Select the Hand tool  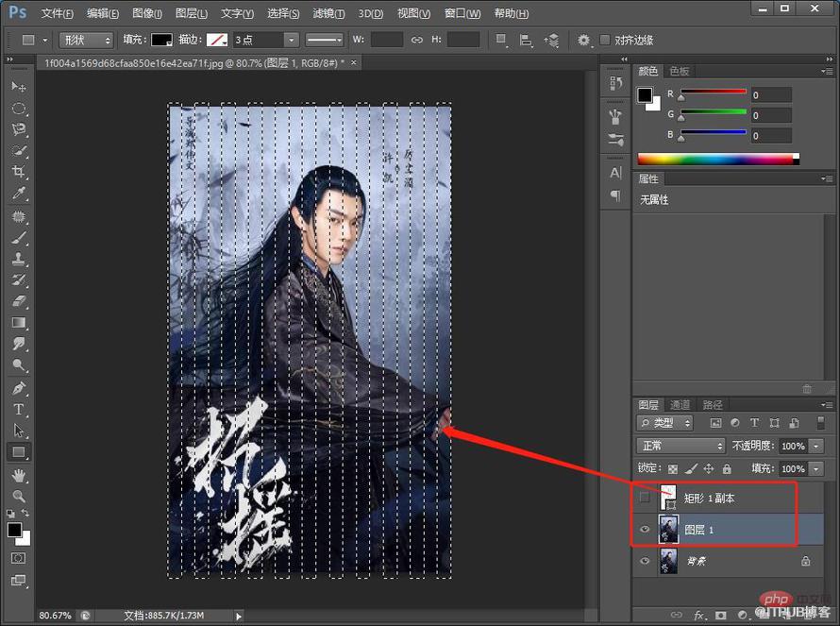18,475
